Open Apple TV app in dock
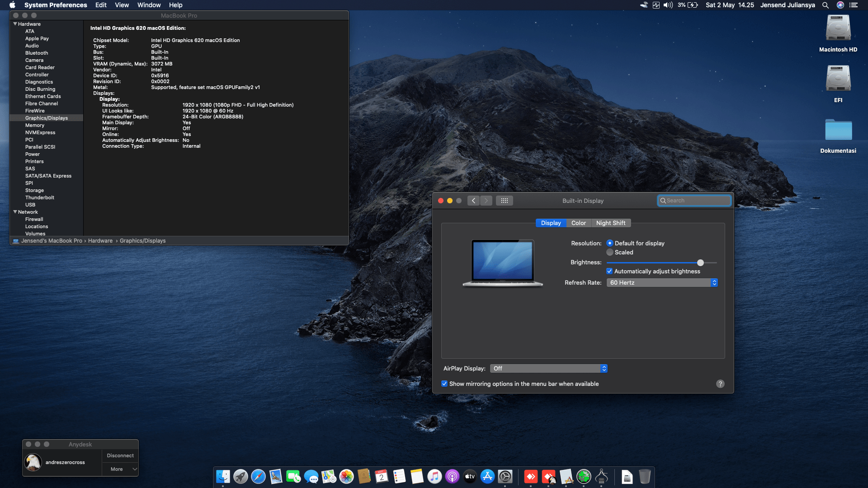This screenshot has width=868, height=488. point(470,476)
